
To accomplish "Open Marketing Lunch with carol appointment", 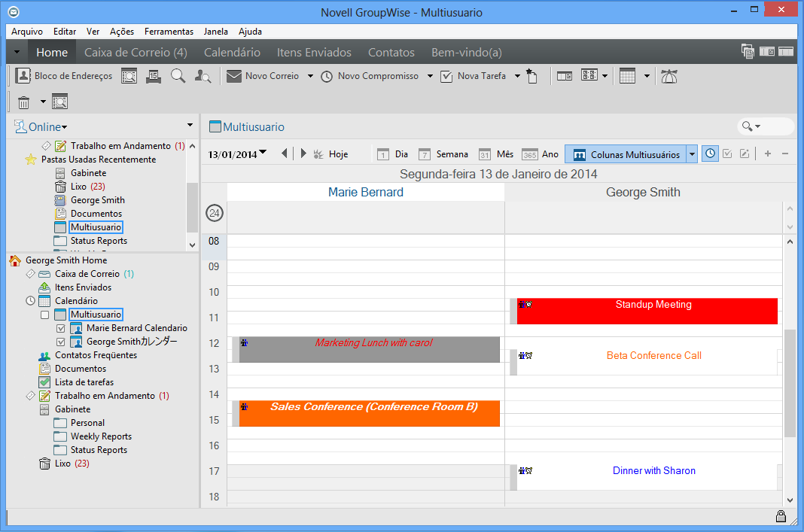I will coord(369,350).
